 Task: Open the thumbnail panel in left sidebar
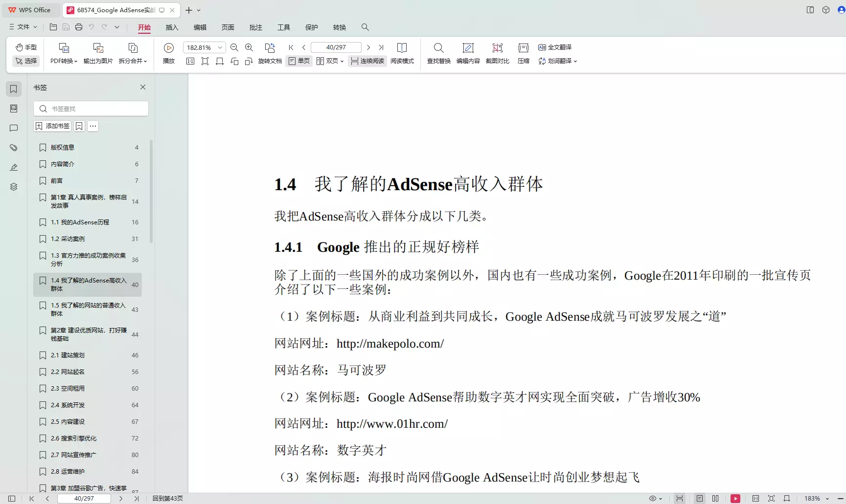point(13,108)
